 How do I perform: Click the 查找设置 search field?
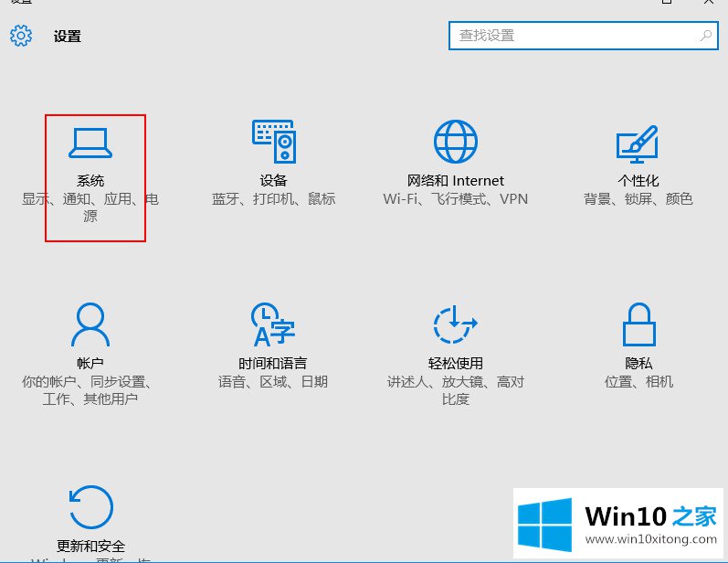(x=584, y=36)
